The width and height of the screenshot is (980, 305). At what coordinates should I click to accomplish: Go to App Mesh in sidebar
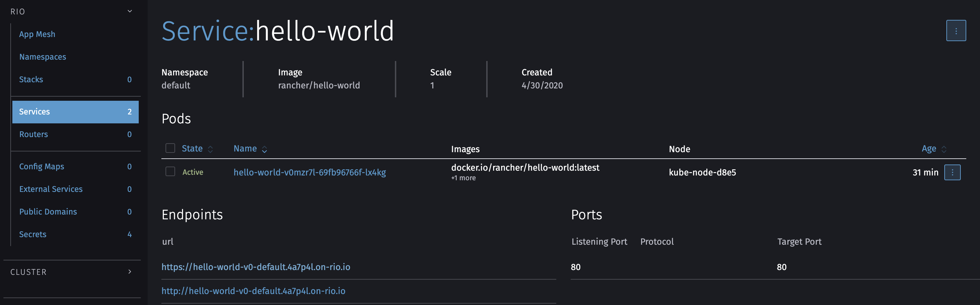(x=37, y=34)
